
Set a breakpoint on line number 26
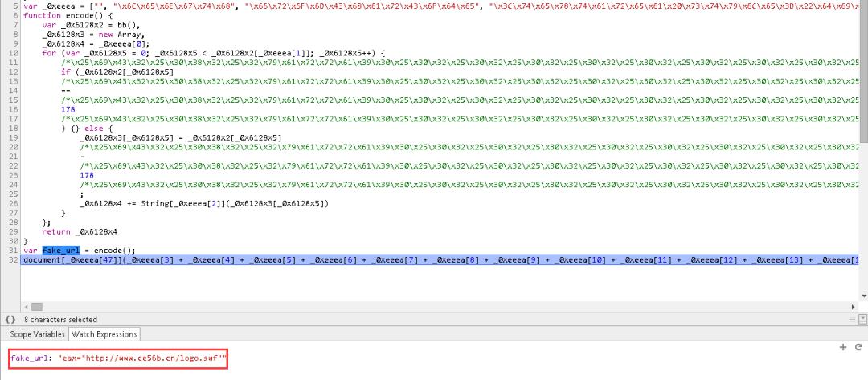pos(14,203)
